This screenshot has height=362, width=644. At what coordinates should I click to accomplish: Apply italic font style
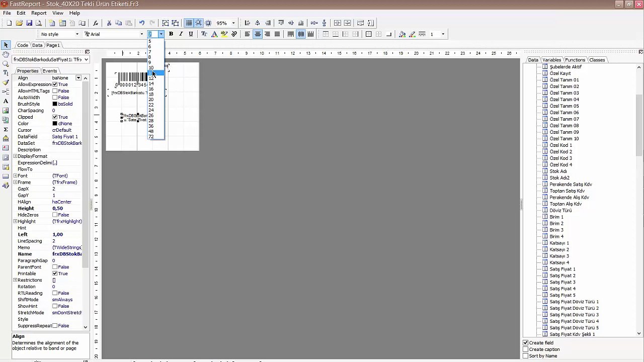(x=181, y=34)
